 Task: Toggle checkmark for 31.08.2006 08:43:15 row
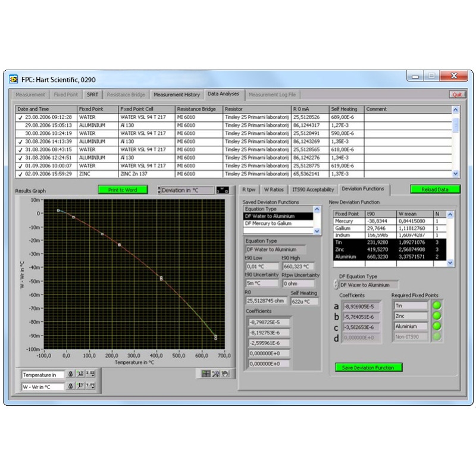20,150
